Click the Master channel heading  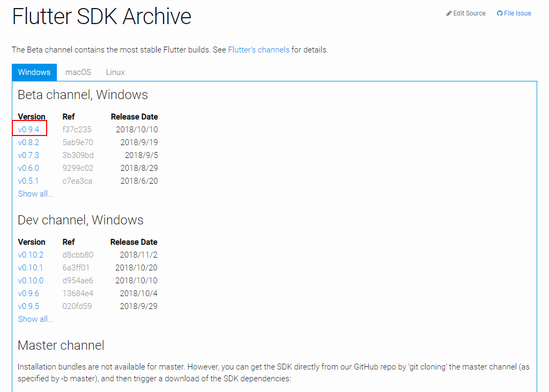(61, 345)
